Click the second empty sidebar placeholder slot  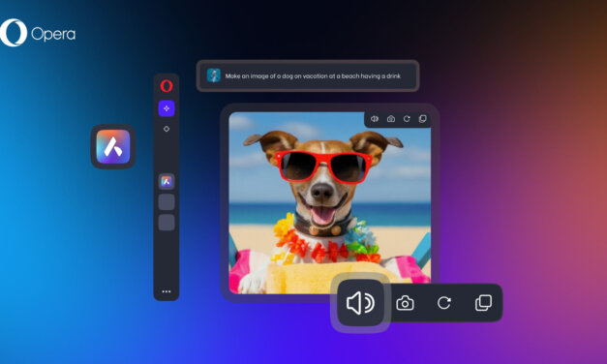tap(167, 223)
